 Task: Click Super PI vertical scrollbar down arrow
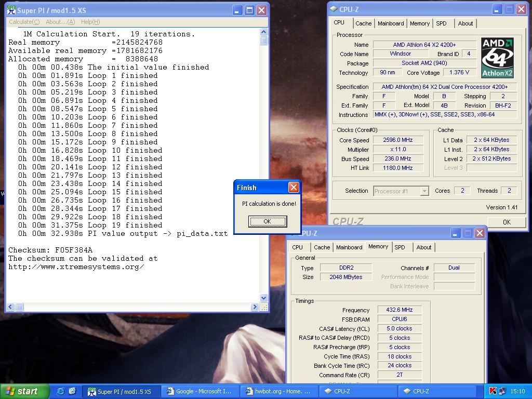(x=263, y=298)
